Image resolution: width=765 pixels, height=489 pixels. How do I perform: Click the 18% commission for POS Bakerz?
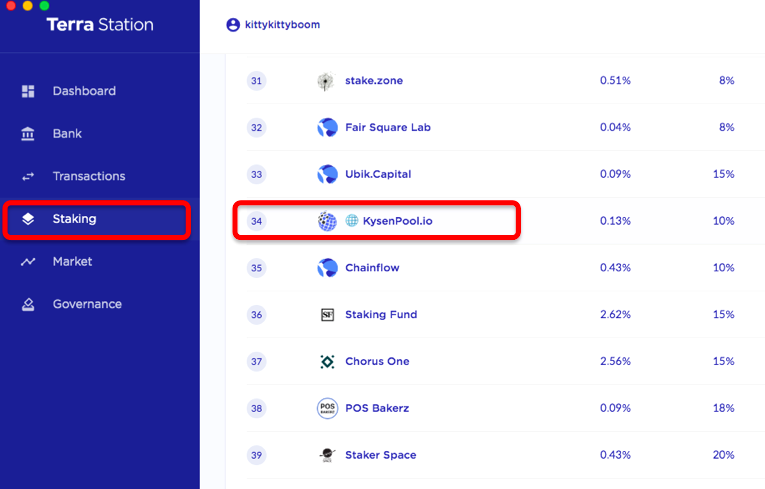[x=724, y=408]
